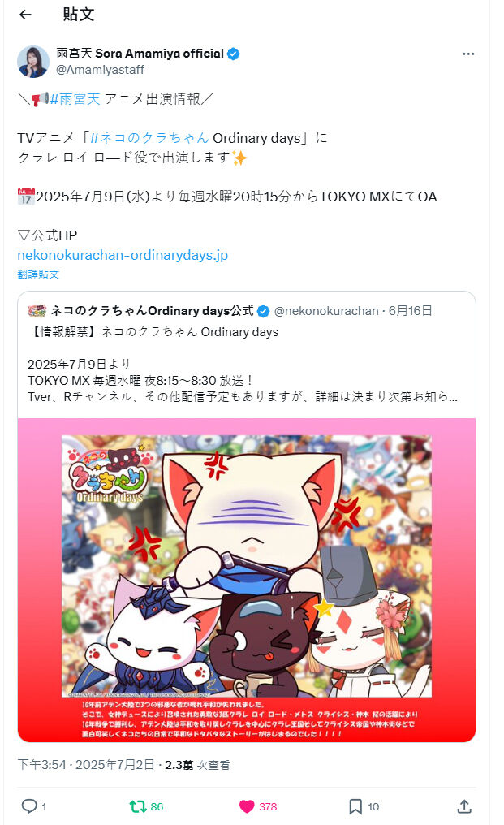Click the quoted post text 【情報解禁】
Image resolution: width=504 pixels, height=825 pixels.
[x=64, y=332]
